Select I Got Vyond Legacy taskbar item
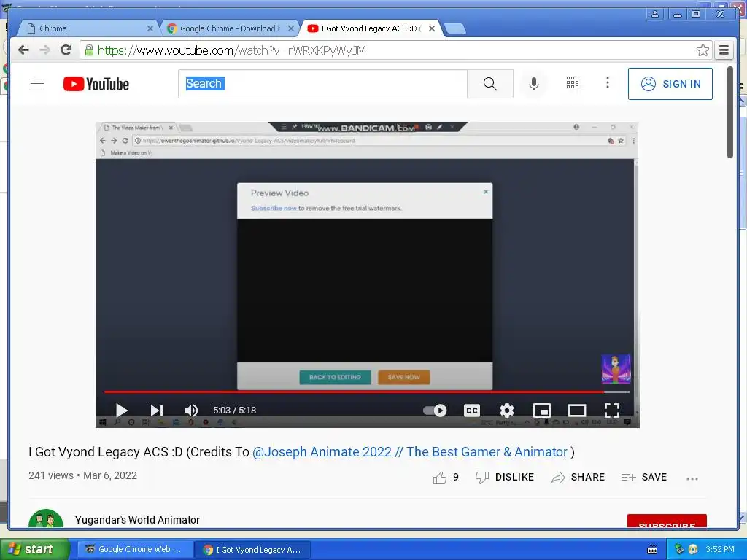The image size is (747, 560). (x=252, y=550)
